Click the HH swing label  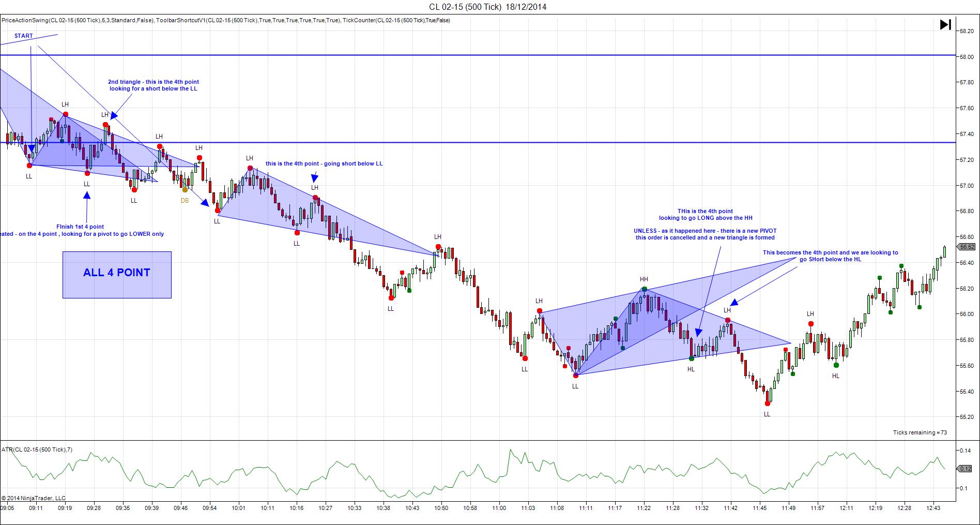pyautogui.click(x=644, y=279)
